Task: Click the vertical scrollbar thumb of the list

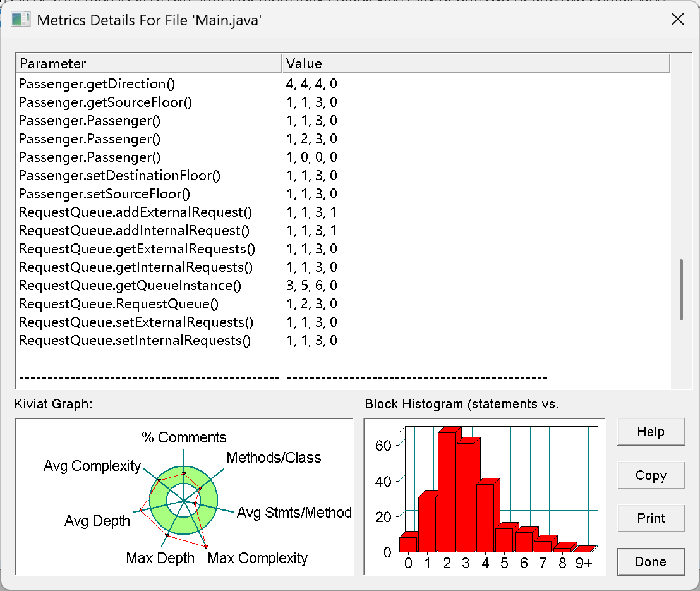Action: click(681, 289)
